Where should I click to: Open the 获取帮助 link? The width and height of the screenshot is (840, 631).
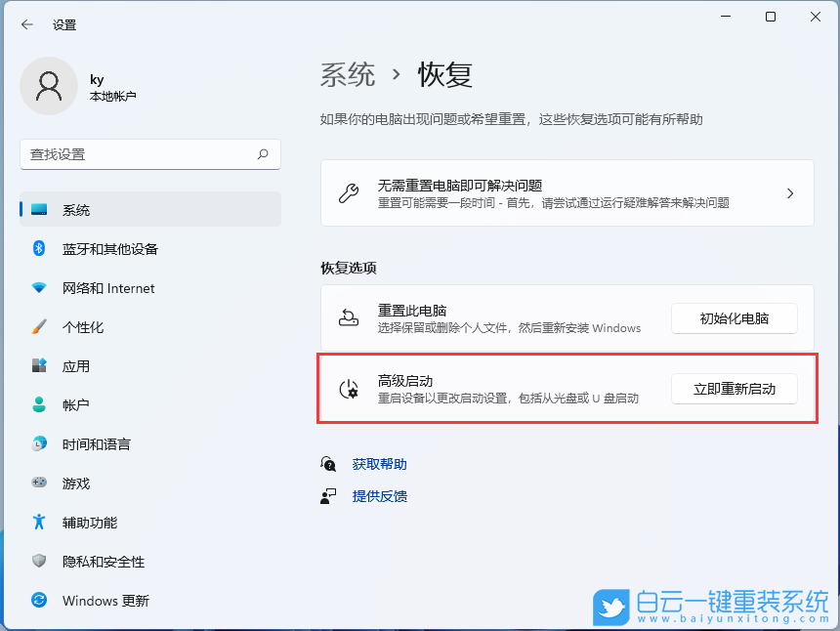click(x=379, y=463)
